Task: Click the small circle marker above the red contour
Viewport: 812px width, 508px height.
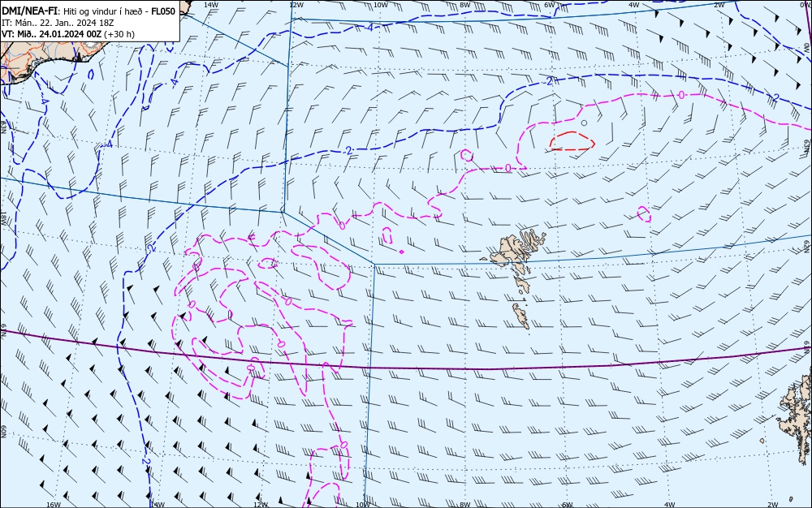Action: click(x=584, y=123)
